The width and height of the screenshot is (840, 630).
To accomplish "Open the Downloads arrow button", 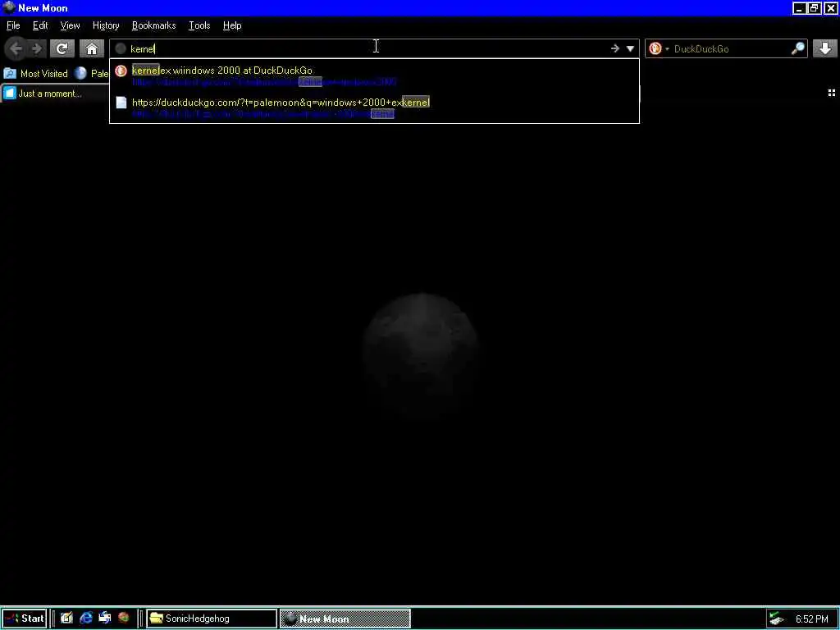I will click(825, 48).
